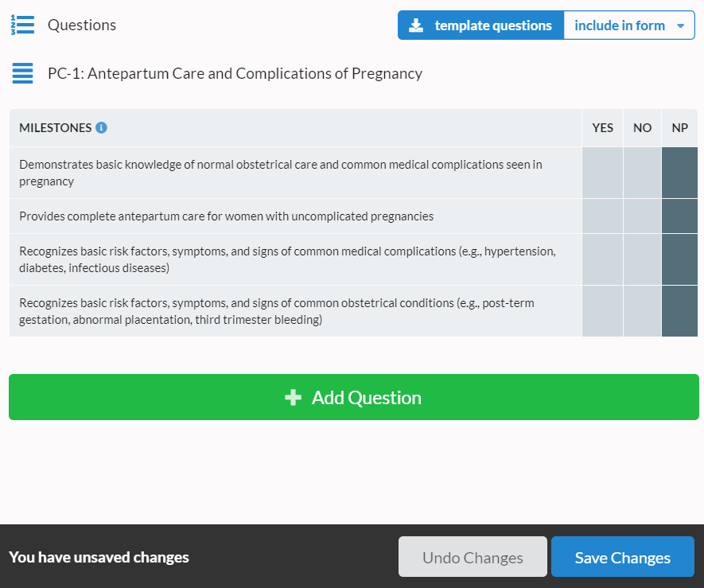Click the YES column header
Image resolution: width=704 pixels, height=588 pixels.
tap(602, 127)
